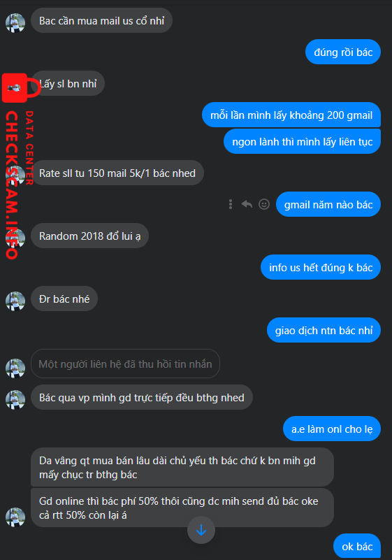Open the emoji reaction picker for 'gmail năm nào bác'

pyautogui.click(x=264, y=204)
